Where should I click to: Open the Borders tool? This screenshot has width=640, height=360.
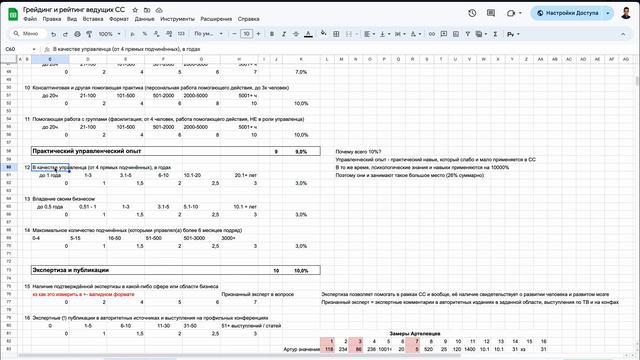point(336,34)
